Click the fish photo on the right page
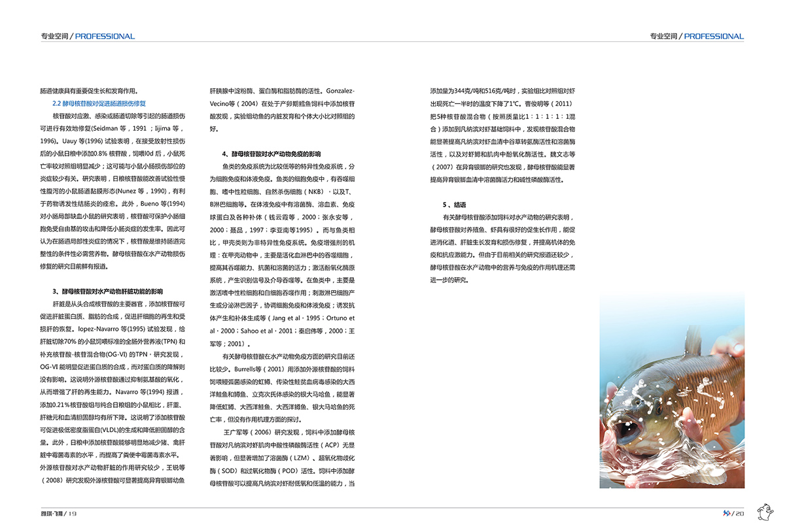This screenshot has height=532, width=785. point(672,390)
